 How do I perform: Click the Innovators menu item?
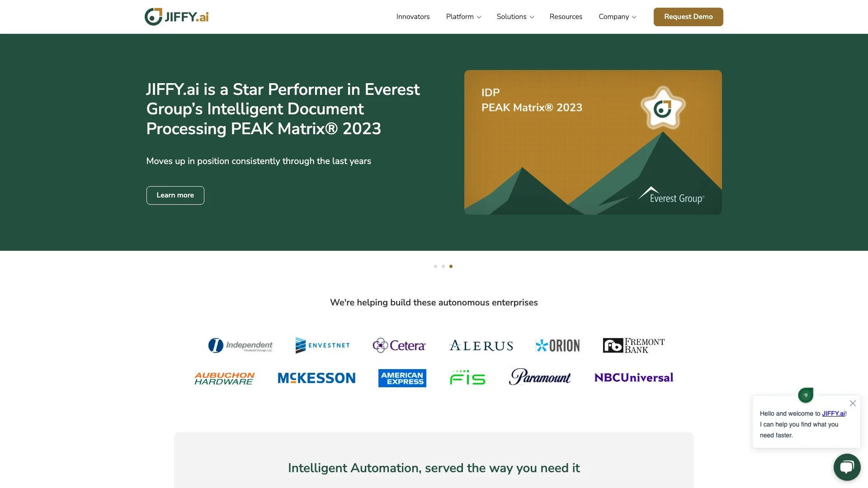coord(413,17)
